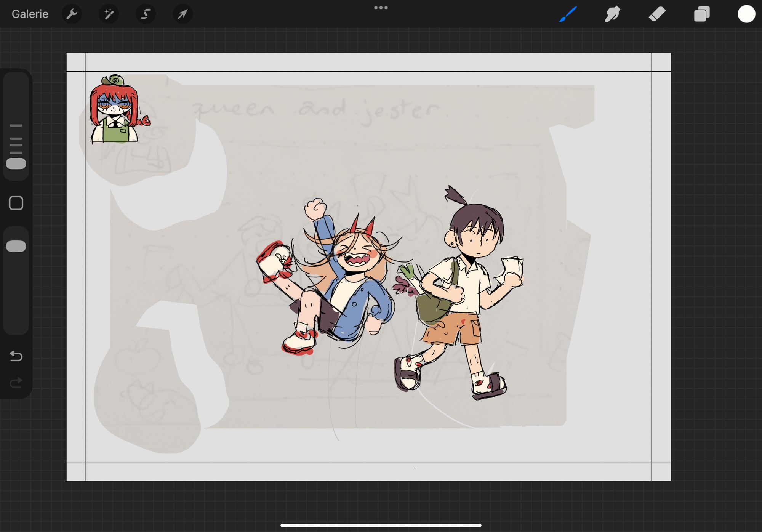
Task: Tap the three-dot multitasking menu
Action: click(x=381, y=8)
